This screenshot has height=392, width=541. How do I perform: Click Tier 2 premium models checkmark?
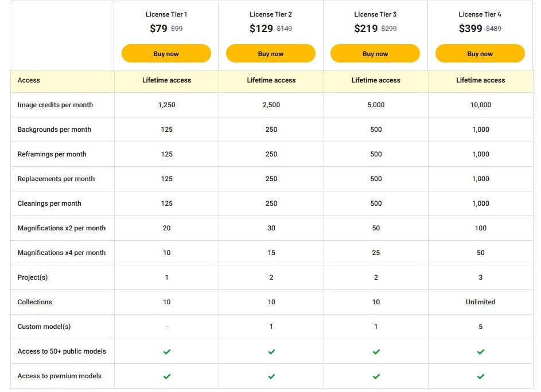[x=271, y=377]
